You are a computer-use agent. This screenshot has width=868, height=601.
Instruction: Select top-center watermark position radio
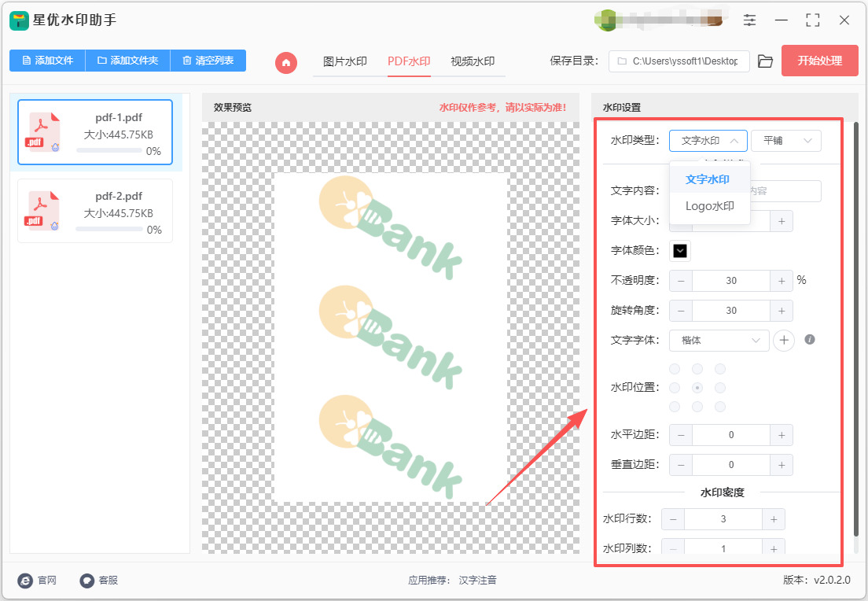(697, 369)
